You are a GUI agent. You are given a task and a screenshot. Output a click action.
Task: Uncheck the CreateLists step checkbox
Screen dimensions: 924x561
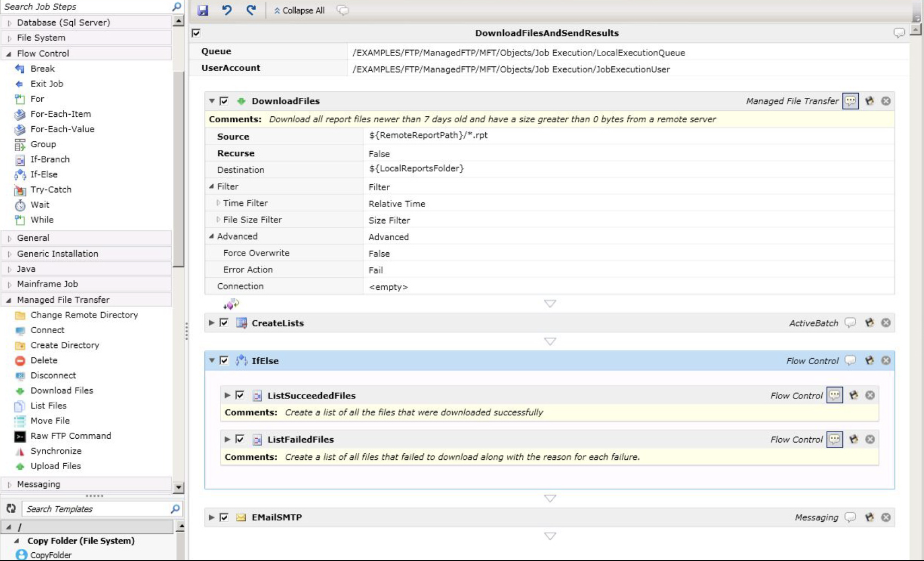(225, 322)
